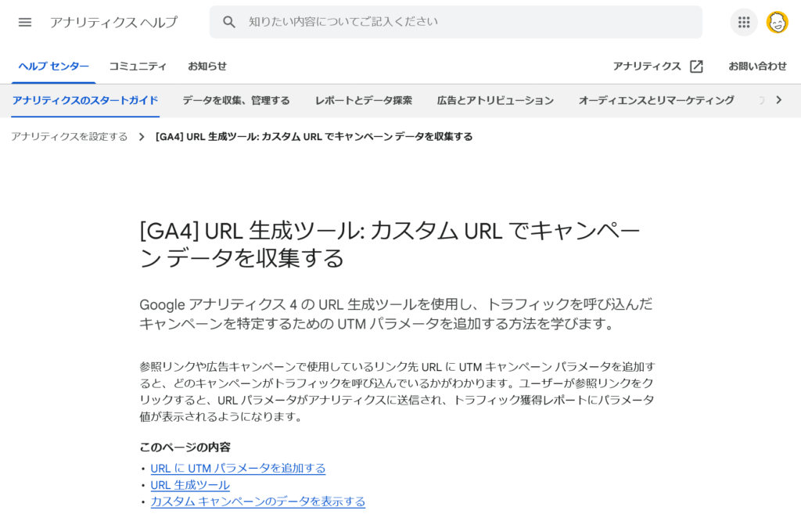Open the hamburger main menu
The image size is (801, 532).
pos(25,22)
